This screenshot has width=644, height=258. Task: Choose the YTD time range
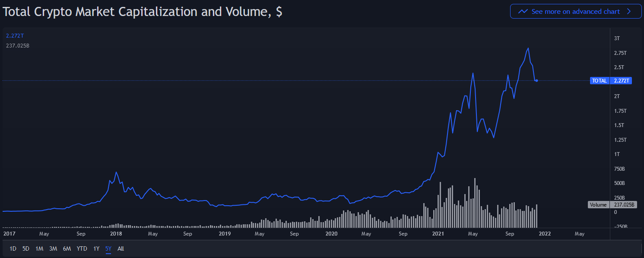(x=82, y=248)
